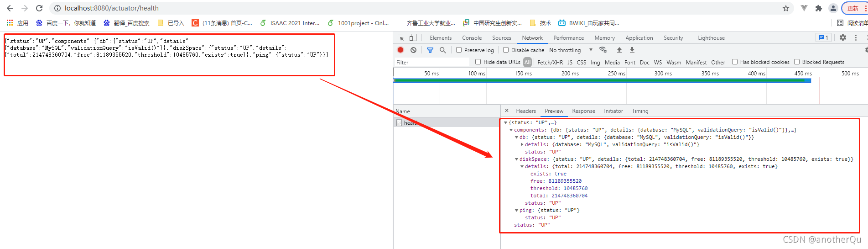Open the 1001project bookmark
Viewport: 868px width, 249px height.
359,23
